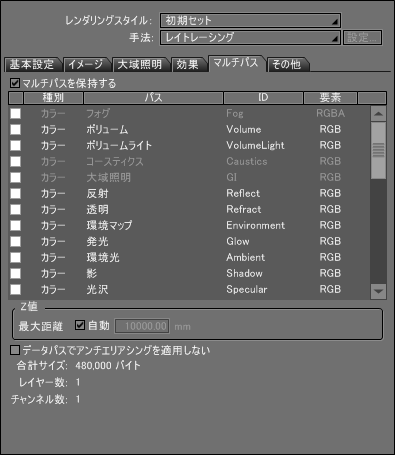This screenshot has width=395, height=455.
Task: Select the 光沢 pass name
Action: (x=97, y=289)
